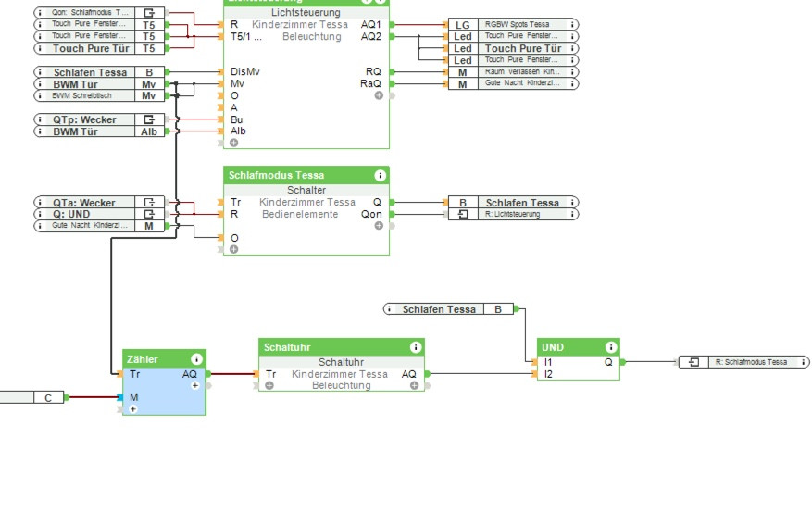Select the Schaltuhr block title

click(x=287, y=347)
